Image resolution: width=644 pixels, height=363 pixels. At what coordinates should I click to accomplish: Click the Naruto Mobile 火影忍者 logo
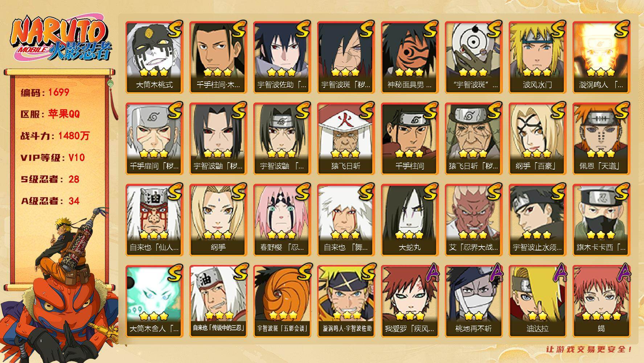[60, 39]
